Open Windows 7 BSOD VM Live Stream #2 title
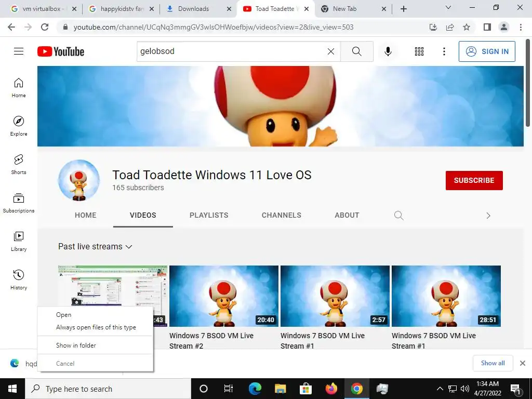The image size is (532, 399). [211, 341]
